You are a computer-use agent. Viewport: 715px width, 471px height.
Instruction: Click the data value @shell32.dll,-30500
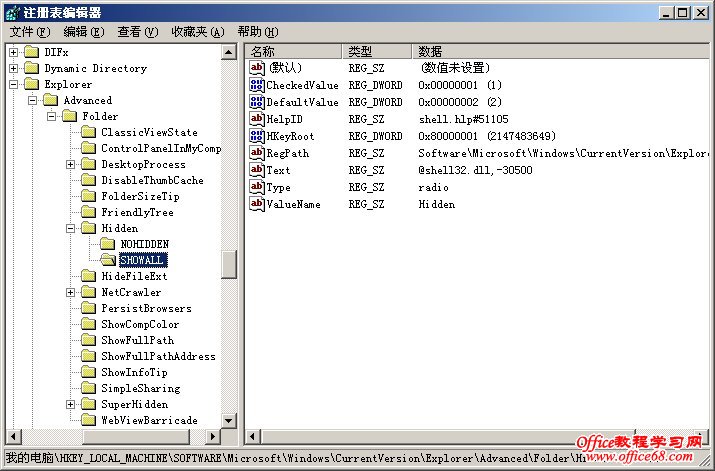tap(475, 170)
